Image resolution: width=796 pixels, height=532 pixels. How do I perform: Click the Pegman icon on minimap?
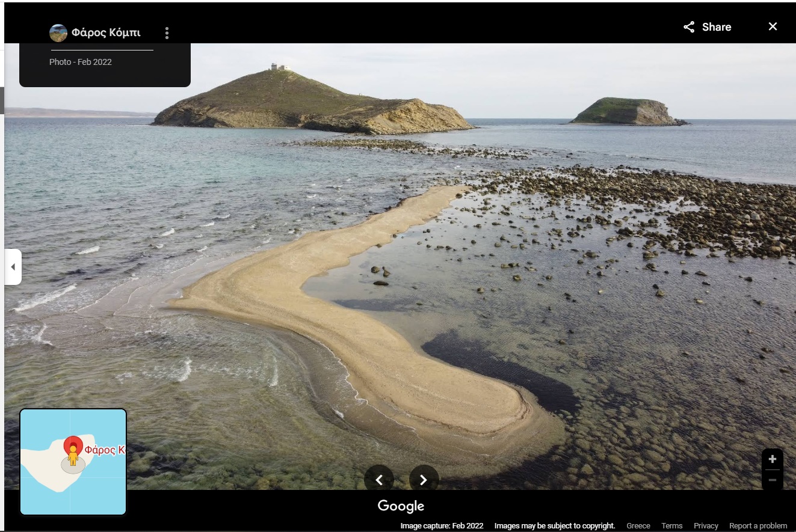[73, 456]
